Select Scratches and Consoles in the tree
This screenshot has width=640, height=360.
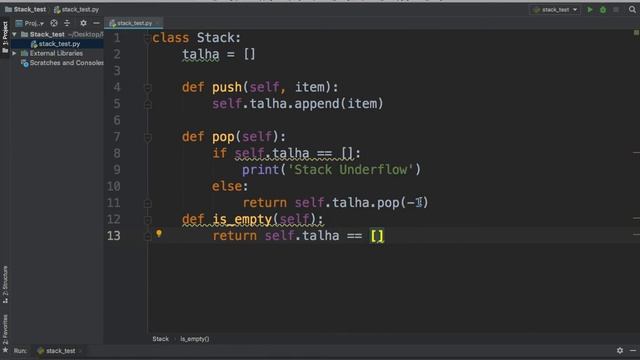point(66,63)
